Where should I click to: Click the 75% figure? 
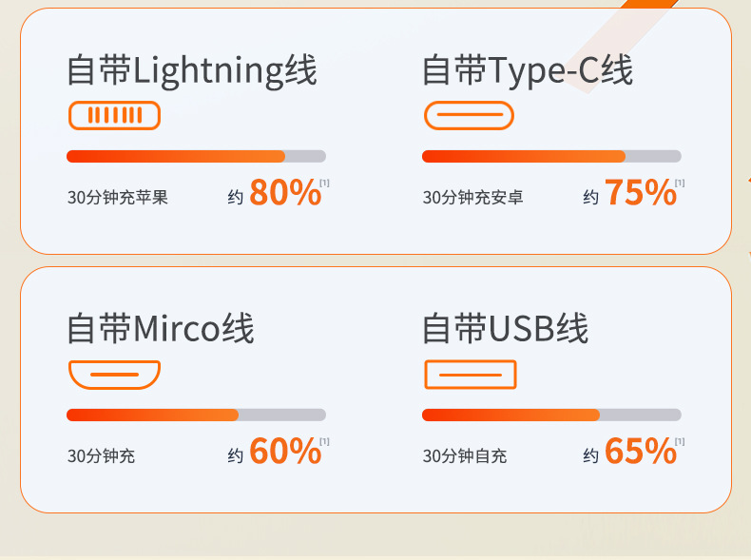click(x=641, y=193)
